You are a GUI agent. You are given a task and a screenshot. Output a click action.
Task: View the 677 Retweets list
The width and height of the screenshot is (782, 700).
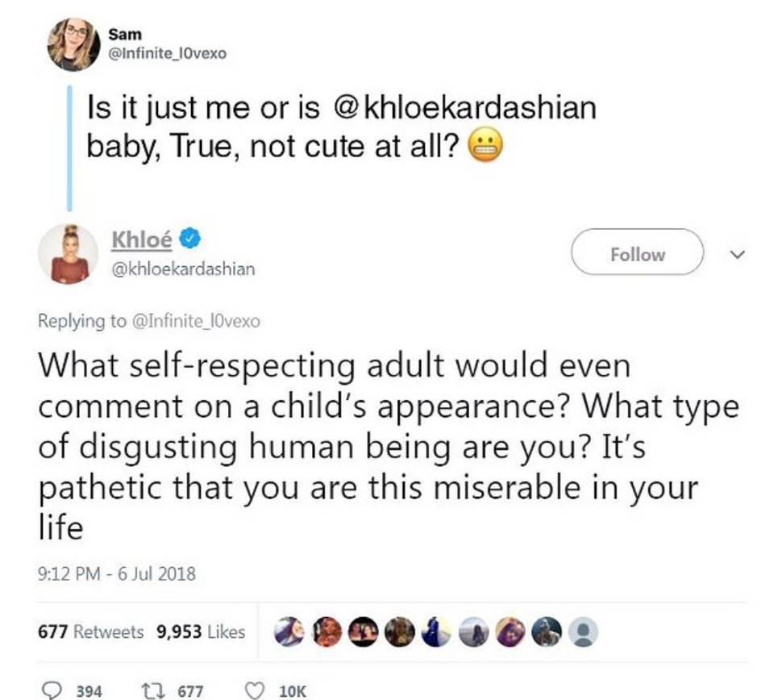click(x=91, y=632)
